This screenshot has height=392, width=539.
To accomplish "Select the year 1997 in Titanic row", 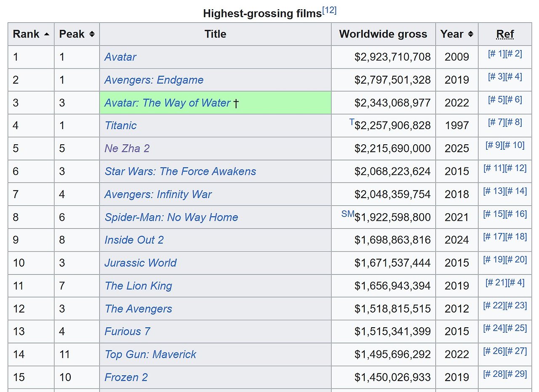I will pyautogui.click(x=457, y=125).
